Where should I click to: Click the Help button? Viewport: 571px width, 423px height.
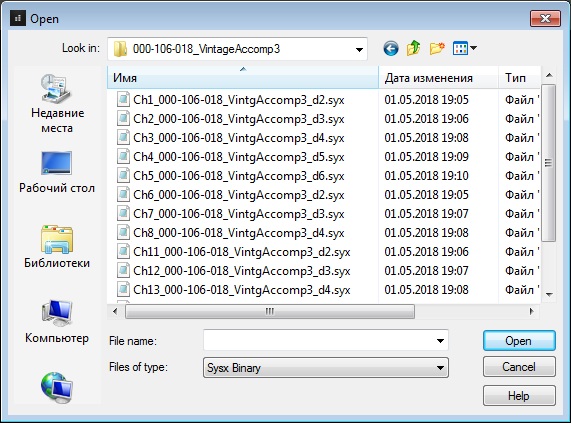[x=519, y=396]
